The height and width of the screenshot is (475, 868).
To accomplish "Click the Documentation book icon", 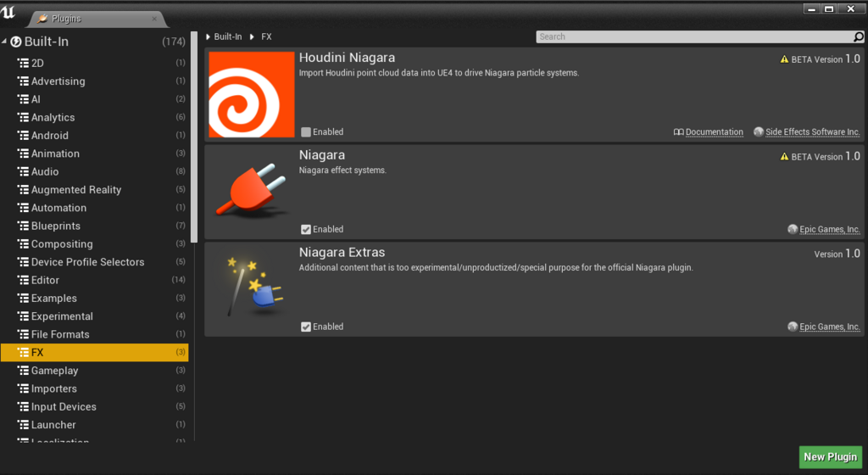I will pos(678,131).
